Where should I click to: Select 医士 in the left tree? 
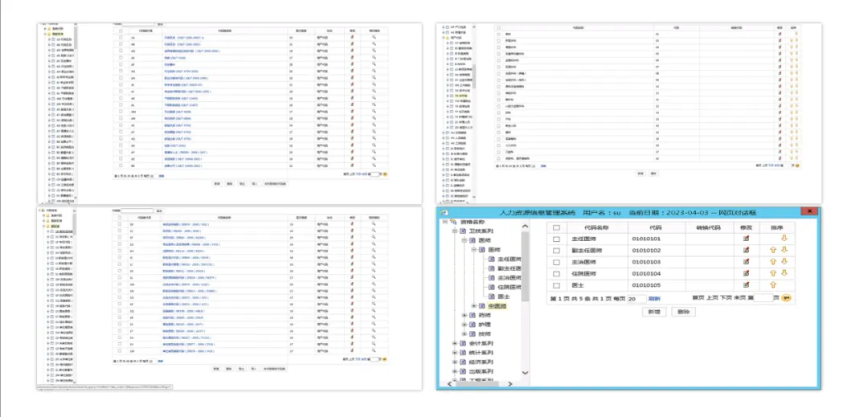point(503,296)
